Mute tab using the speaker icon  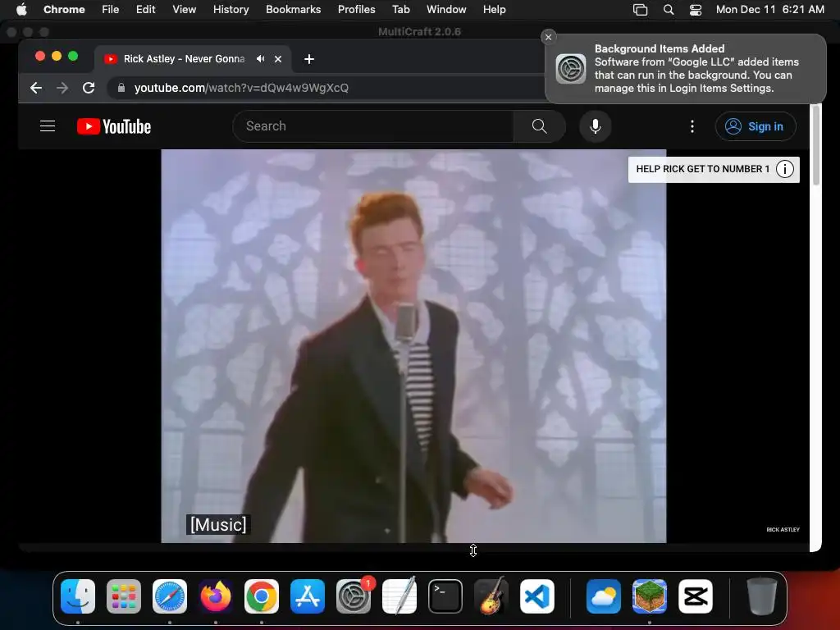(260, 59)
